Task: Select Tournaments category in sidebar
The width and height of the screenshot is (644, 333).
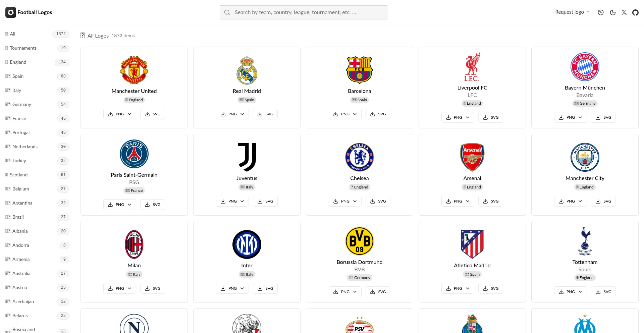Action: click(x=23, y=48)
